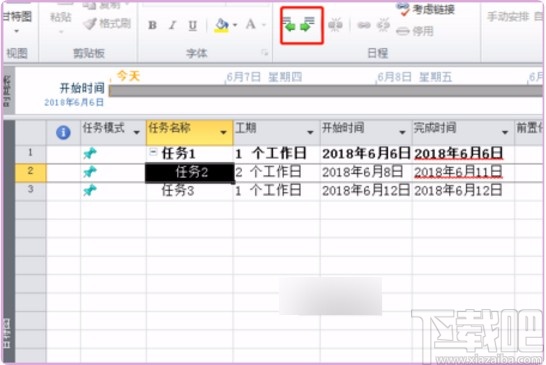
Task: Collapse the 任务1 summary task
Action: click(x=153, y=152)
